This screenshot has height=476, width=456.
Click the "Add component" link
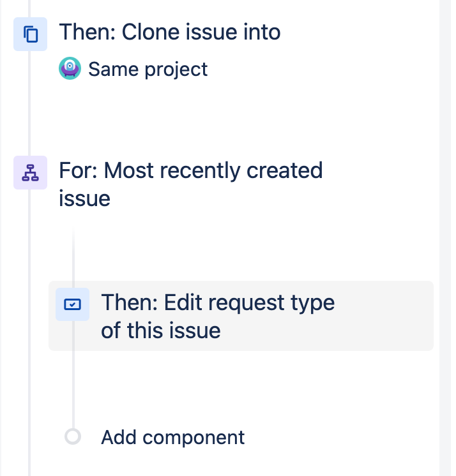point(172,437)
